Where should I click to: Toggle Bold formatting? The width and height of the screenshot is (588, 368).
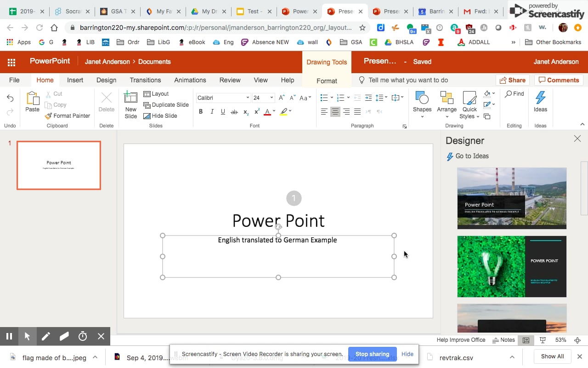pyautogui.click(x=201, y=112)
